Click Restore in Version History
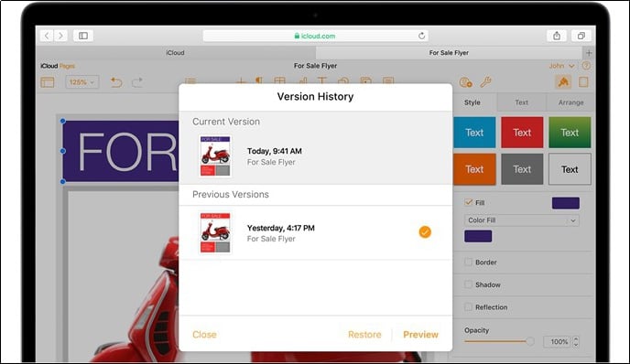 (x=364, y=335)
